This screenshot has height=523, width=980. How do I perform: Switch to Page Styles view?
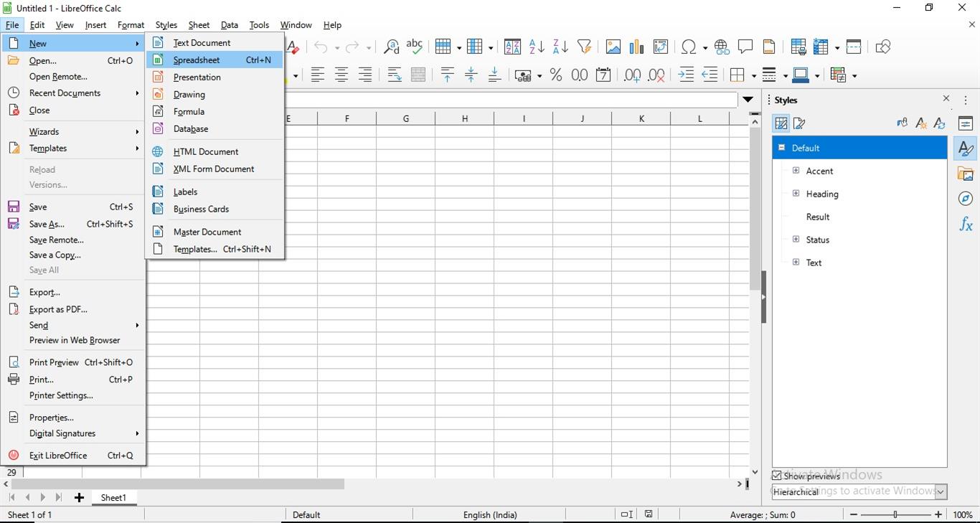(x=800, y=123)
